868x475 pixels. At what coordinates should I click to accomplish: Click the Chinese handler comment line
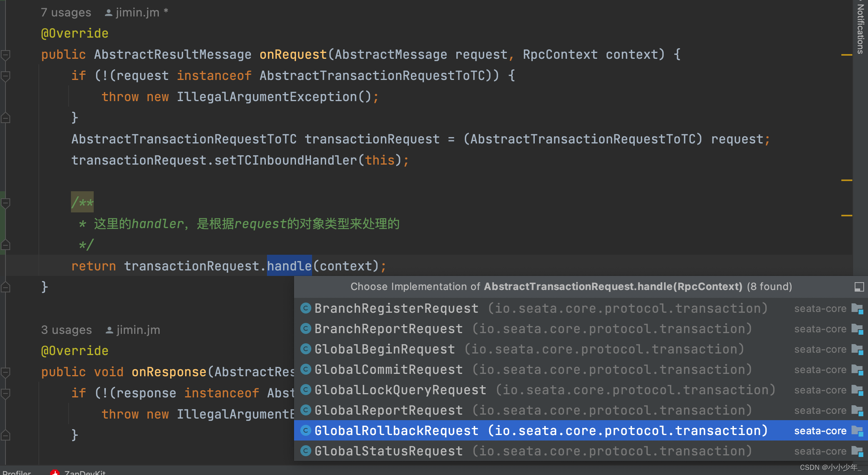click(x=239, y=224)
